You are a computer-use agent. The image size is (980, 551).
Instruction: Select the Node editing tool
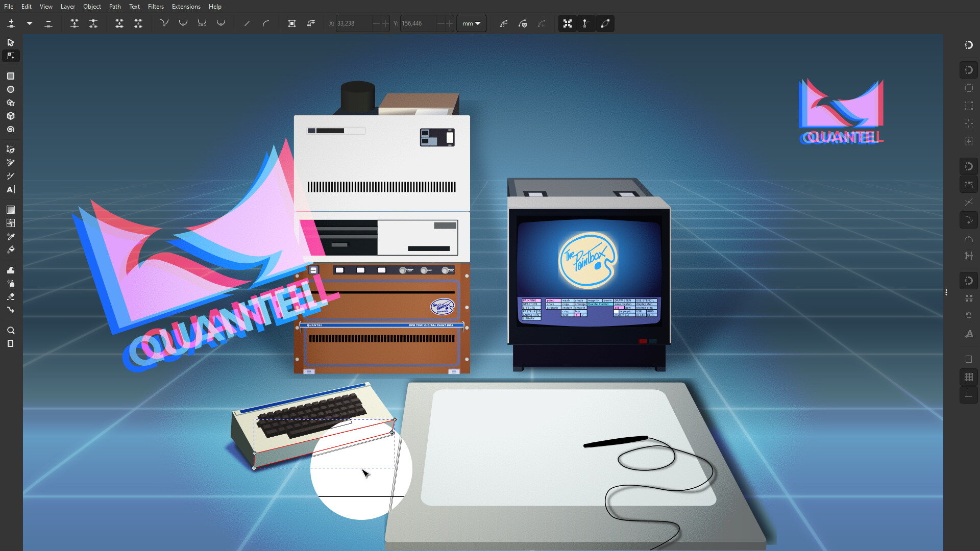pos(11,56)
